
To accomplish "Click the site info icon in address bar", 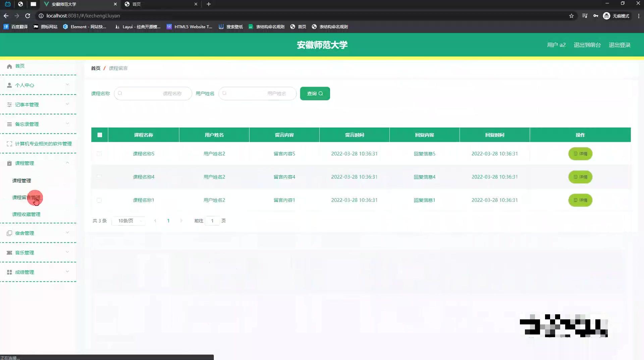I will pyautogui.click(x=41, y=16).
